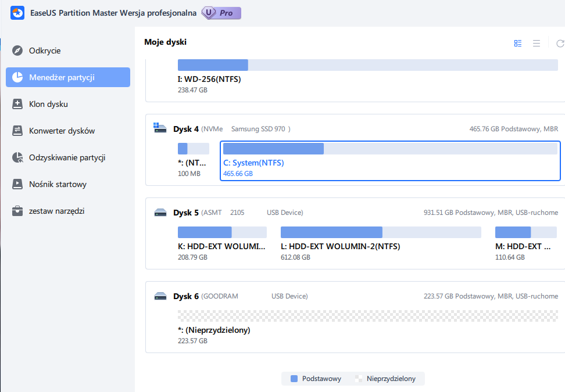Click the Dysk 5 title
This screenshot has height=392, width=565.
(186, 213)
